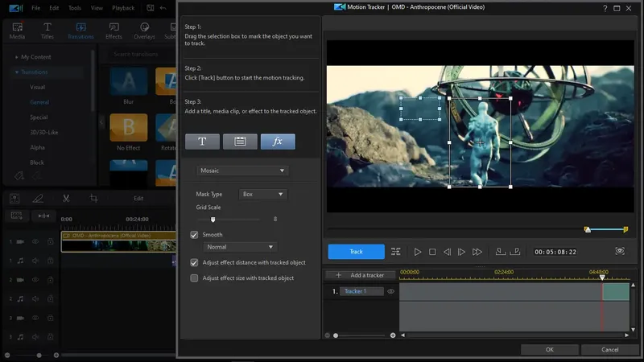The height and width of the screenshot is (362, 644).
Task: Click the blue Track button
Action: tap(356, 252)
